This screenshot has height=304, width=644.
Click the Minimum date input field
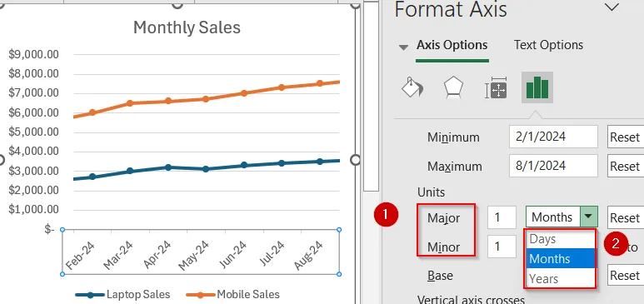(x=553, y=137)
